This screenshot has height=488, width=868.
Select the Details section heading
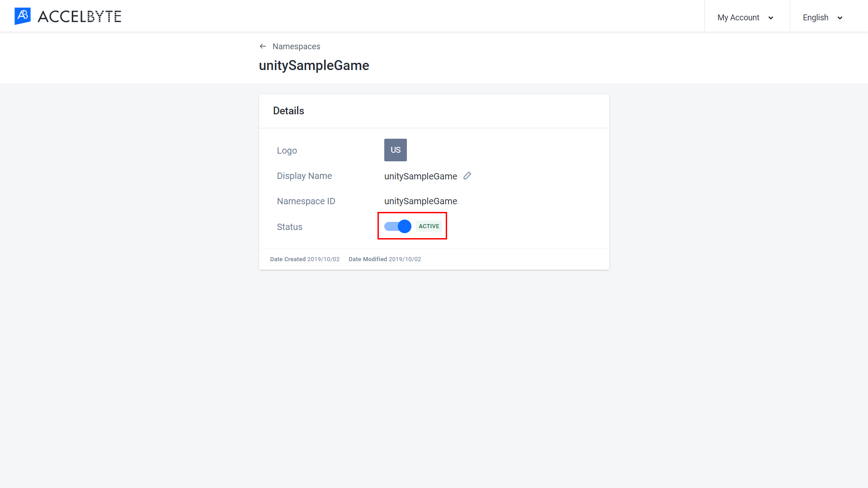pos(288,111)
